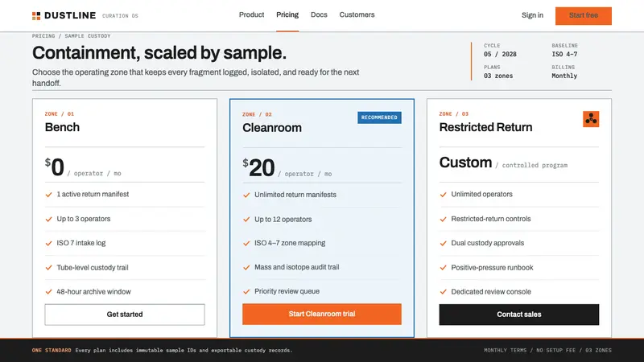644x362 pixels.
Task: Click the 'ZONE / 02' label
Action: tap(257, 114)
